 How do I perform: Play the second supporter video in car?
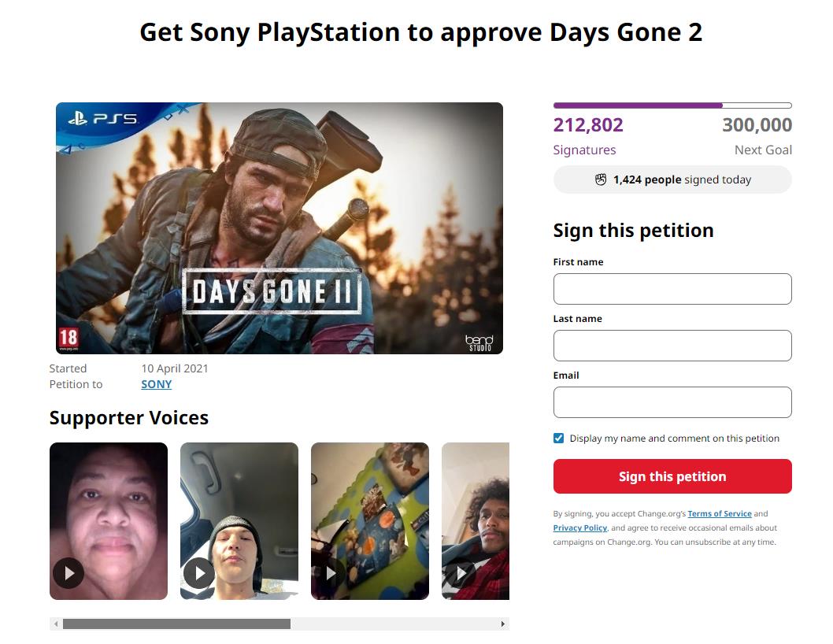199,573
